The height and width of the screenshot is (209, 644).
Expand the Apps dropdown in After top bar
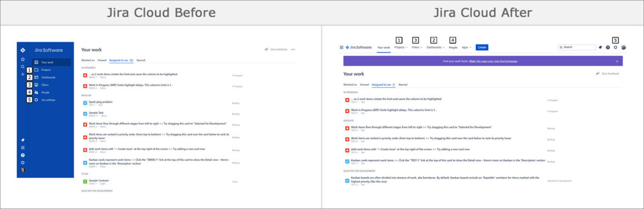point(467,47)
